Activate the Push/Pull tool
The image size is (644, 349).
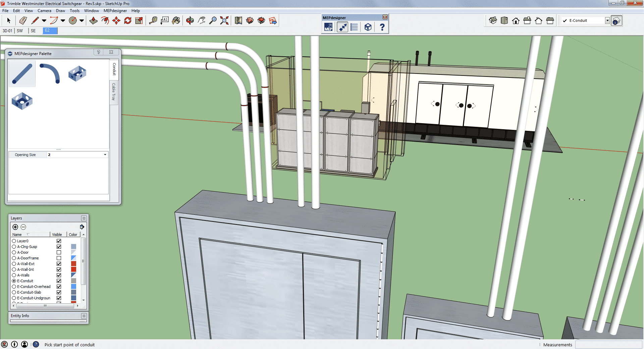point(93,21)
